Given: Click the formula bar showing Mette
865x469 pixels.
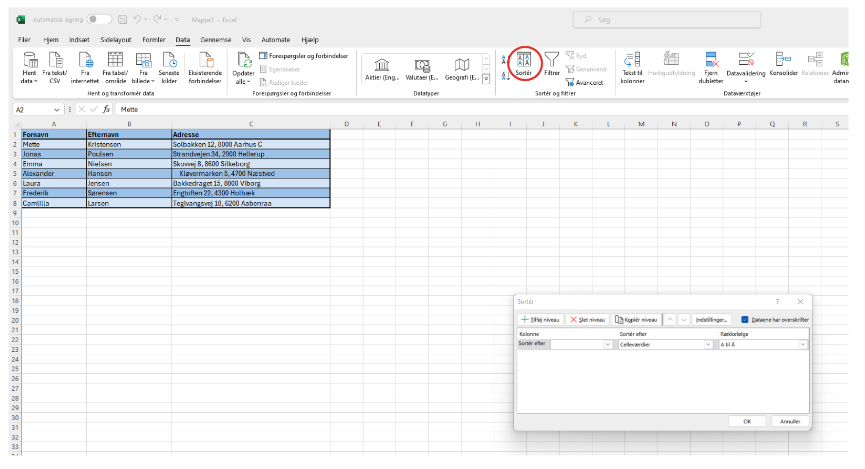Looking at the screenshot, I should 480,109.
